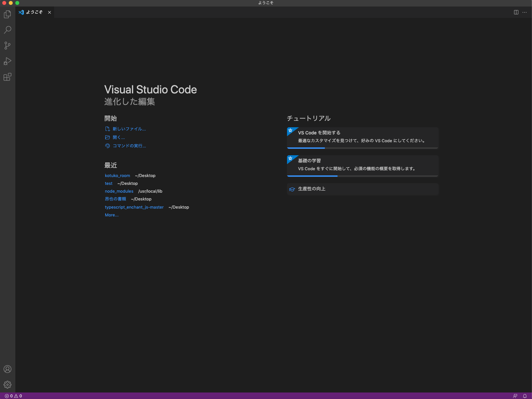Open recent folder kotuko_room
The width and height of the screenshot is (532, 399).
117,175
